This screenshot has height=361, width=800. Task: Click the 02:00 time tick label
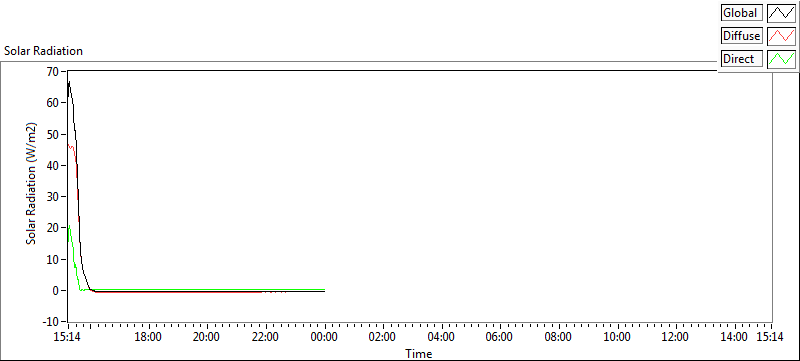382,337
